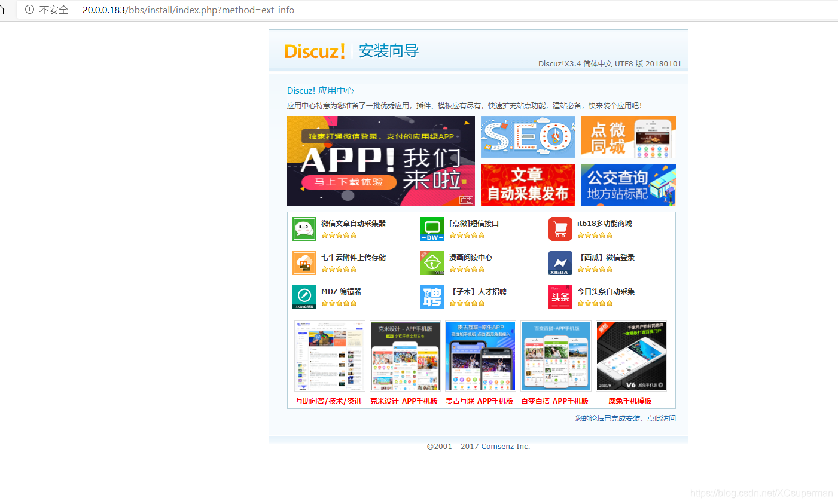Open the it618多功能商城 cart icon
This screenshot has height=504, width=838.
[560, 229]
